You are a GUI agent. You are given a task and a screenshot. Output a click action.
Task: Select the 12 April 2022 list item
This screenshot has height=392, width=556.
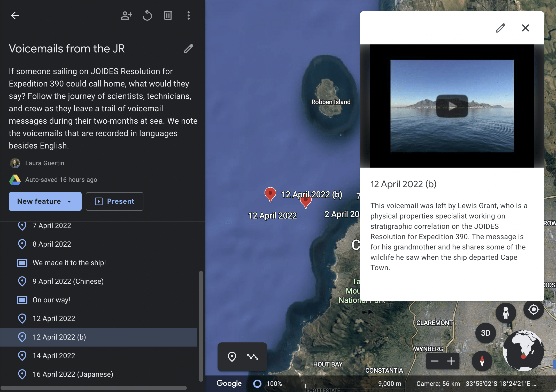98,319
